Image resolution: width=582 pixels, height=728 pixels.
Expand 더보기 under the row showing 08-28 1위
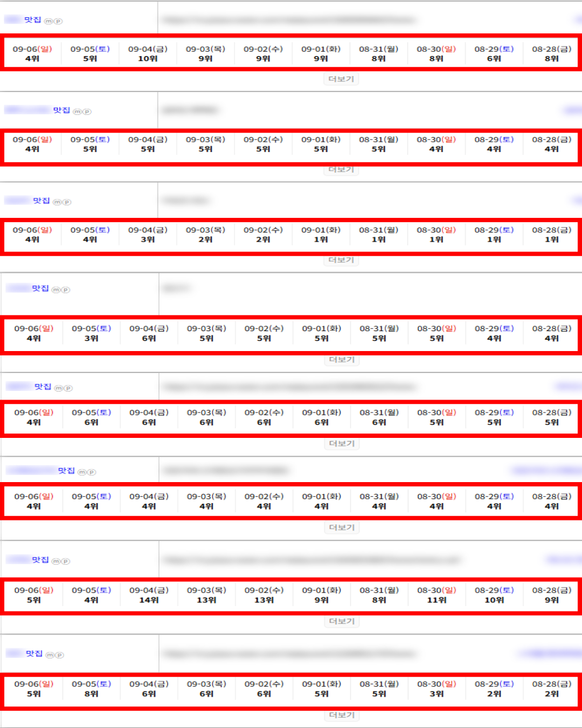click(342, 260)
